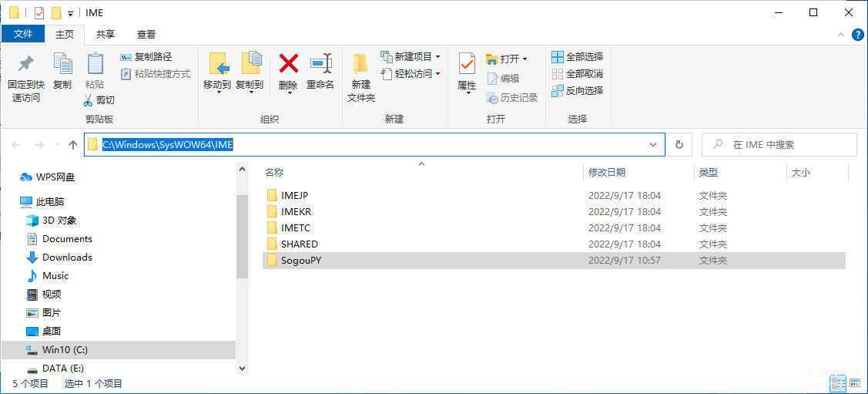Expand New item (新建项目) dropdown
This screenshot has width=868, height=394.
tap(438, 56)
